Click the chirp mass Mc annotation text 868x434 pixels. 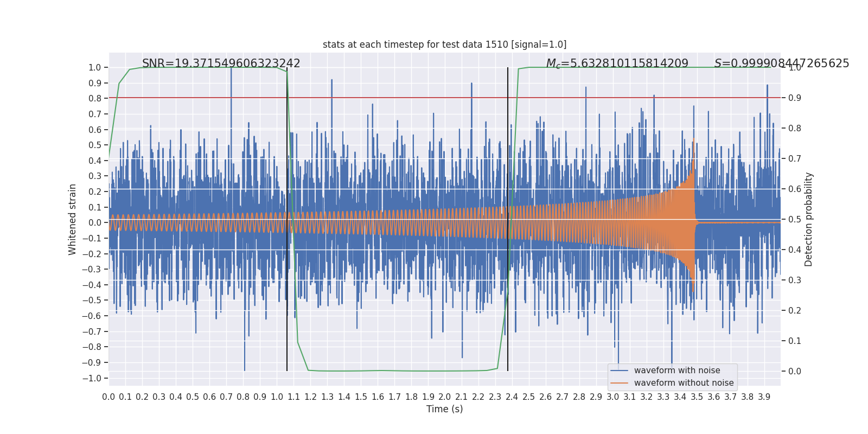point(617,63)
